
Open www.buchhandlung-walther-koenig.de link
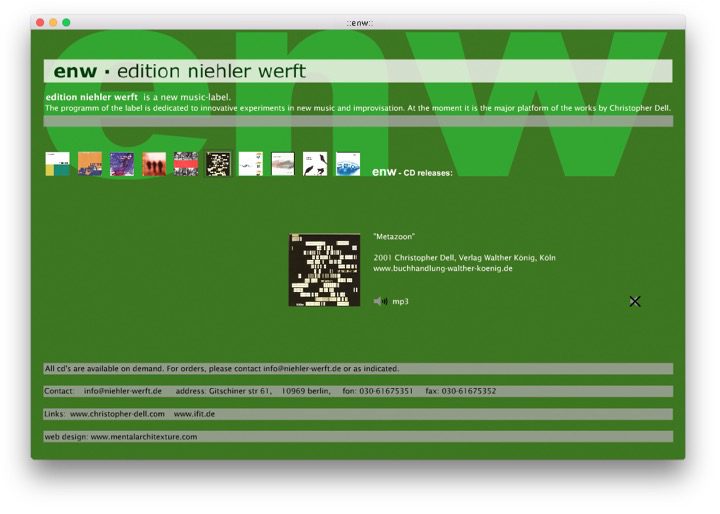pyautogui.click(x=443, y=268)
